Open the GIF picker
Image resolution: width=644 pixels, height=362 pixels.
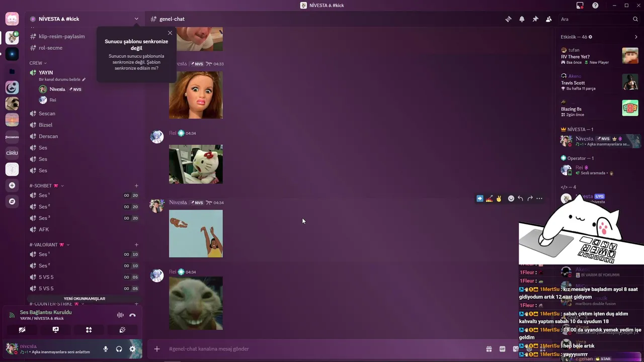tap(502, 349)
